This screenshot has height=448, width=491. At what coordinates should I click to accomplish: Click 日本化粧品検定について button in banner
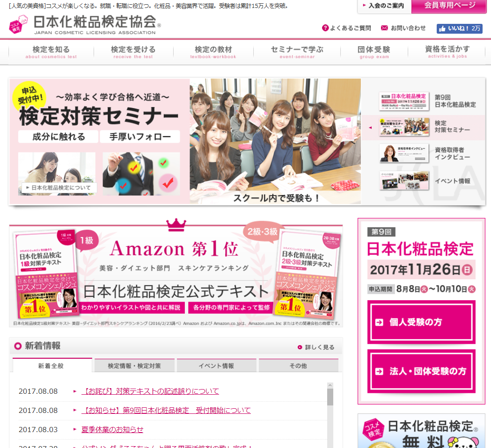pyautogui.click(x=59, y=188)
